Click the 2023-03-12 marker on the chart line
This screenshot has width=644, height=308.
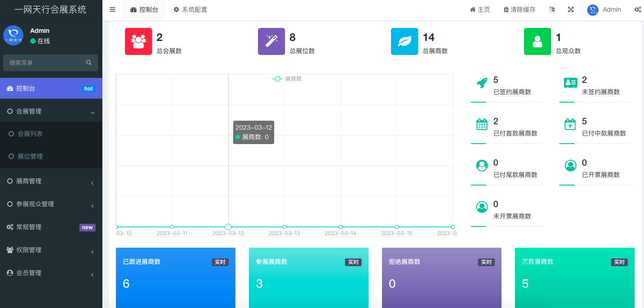click(x=228, y=227)
